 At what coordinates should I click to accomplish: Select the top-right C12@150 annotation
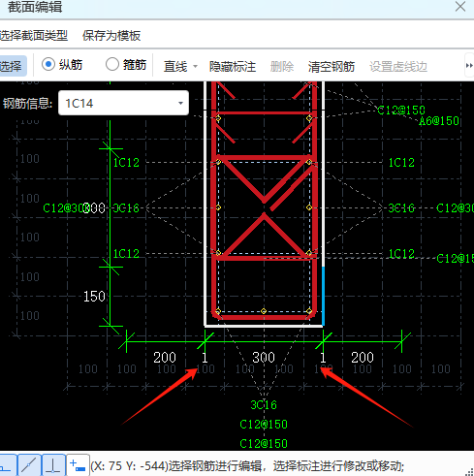click(401, 110)
